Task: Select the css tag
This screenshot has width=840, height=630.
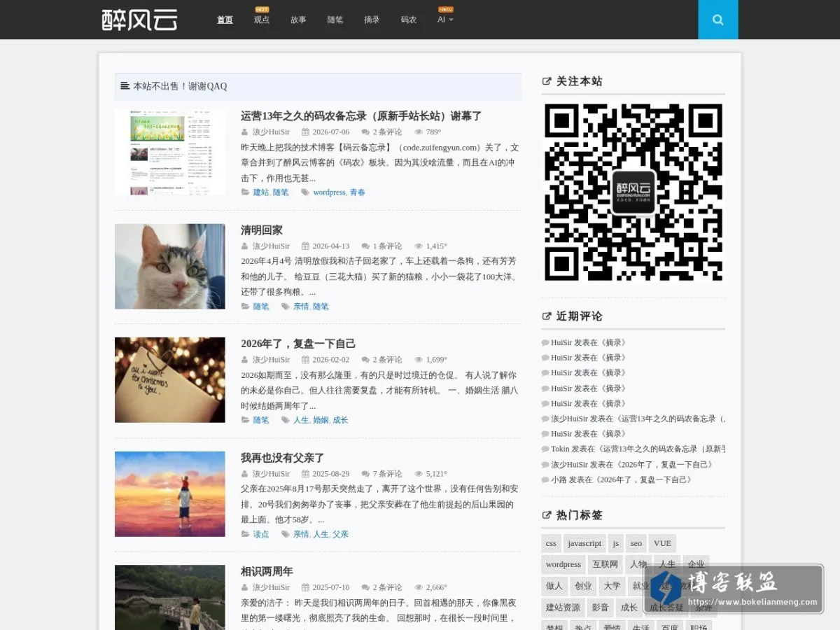Action: coord(552,543)
